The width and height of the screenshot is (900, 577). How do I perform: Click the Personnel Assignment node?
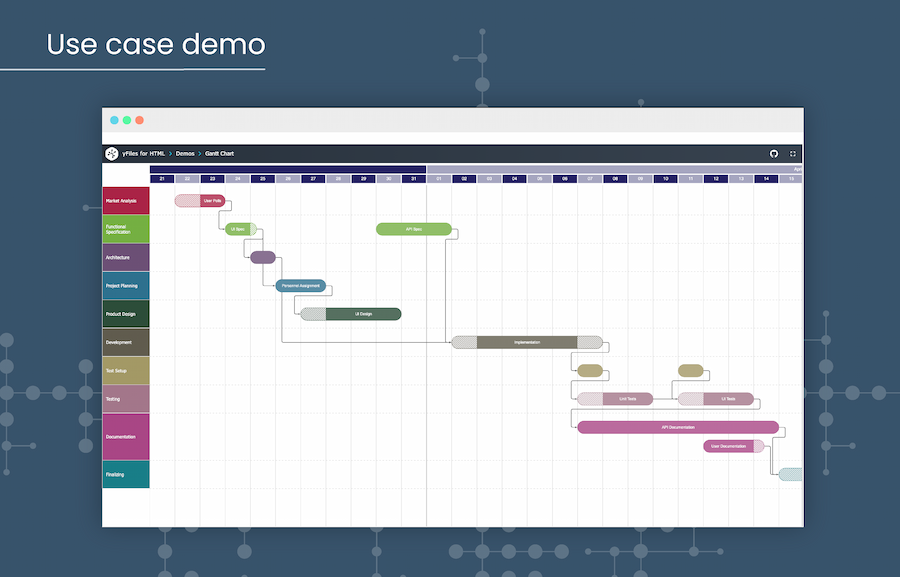pos(302,286)
